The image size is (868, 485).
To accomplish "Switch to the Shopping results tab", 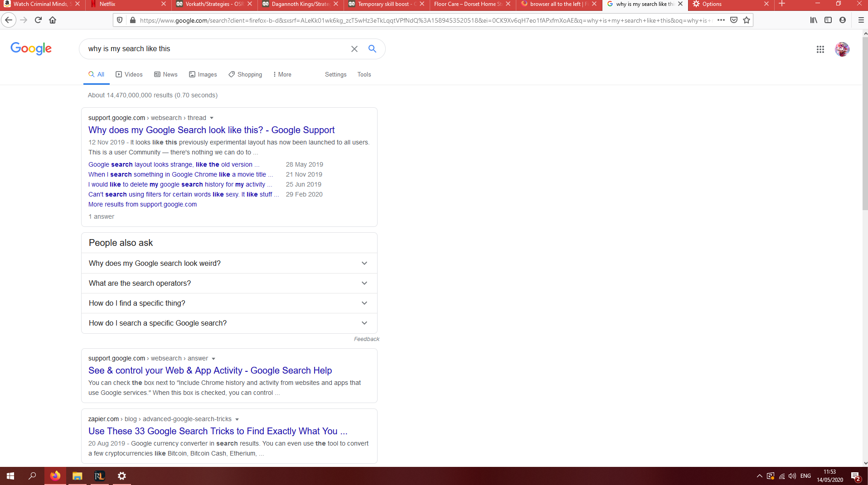I will [x=245, y=74].
